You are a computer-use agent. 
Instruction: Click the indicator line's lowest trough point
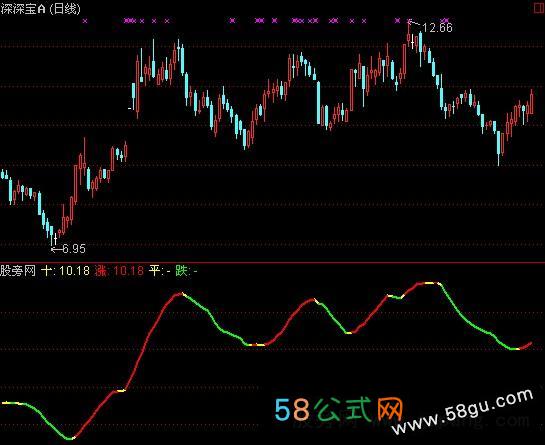(x=71, y=438)
